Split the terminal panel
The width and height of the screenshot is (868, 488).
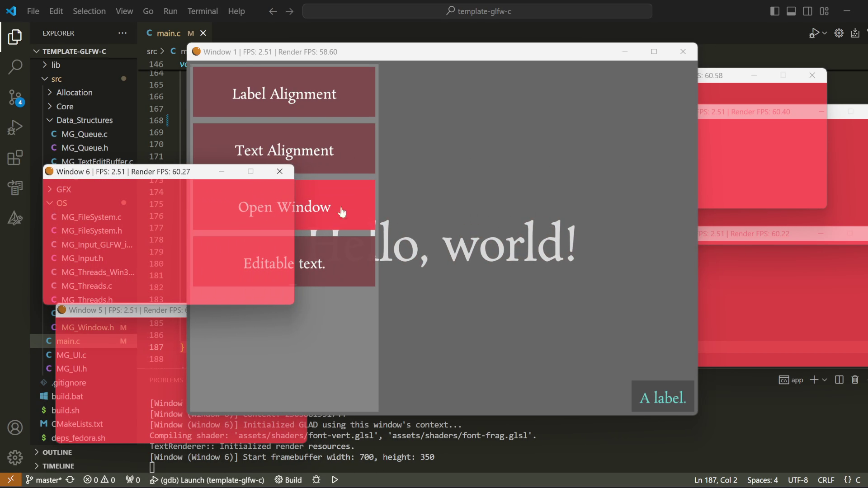[x=839, y=380]
